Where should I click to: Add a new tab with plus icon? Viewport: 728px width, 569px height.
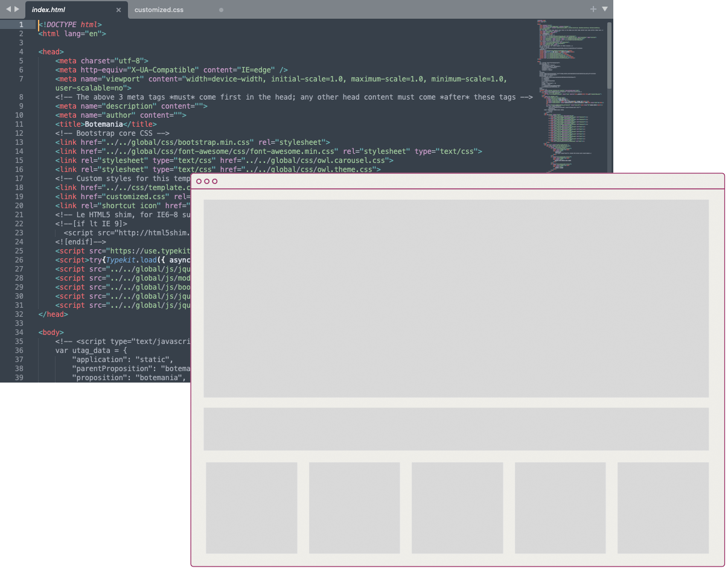(x=593, y=9)
